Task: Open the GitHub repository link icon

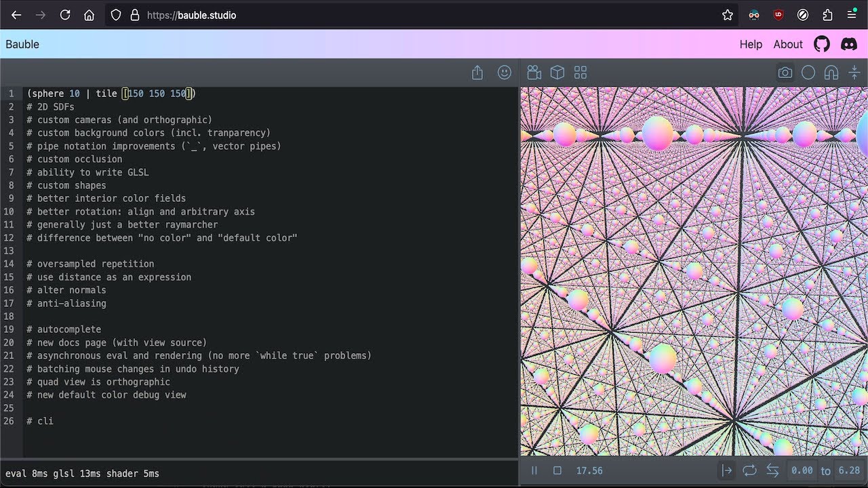Action: [822, 44]
